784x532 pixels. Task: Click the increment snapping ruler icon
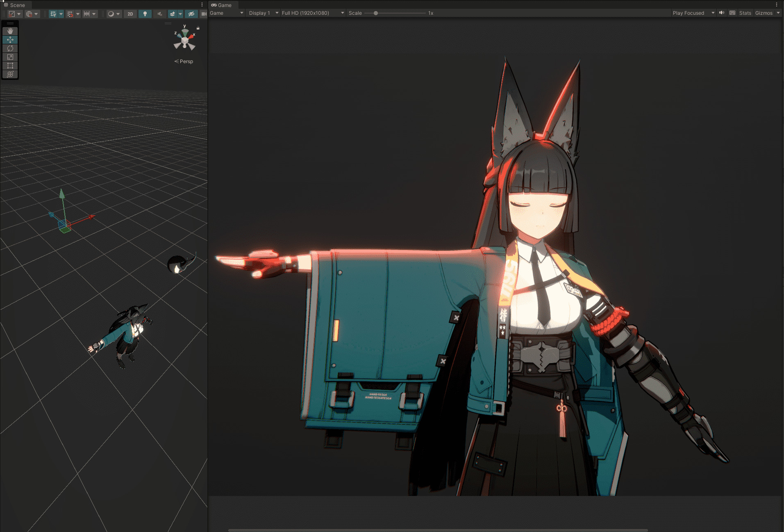tap(86, 14)
